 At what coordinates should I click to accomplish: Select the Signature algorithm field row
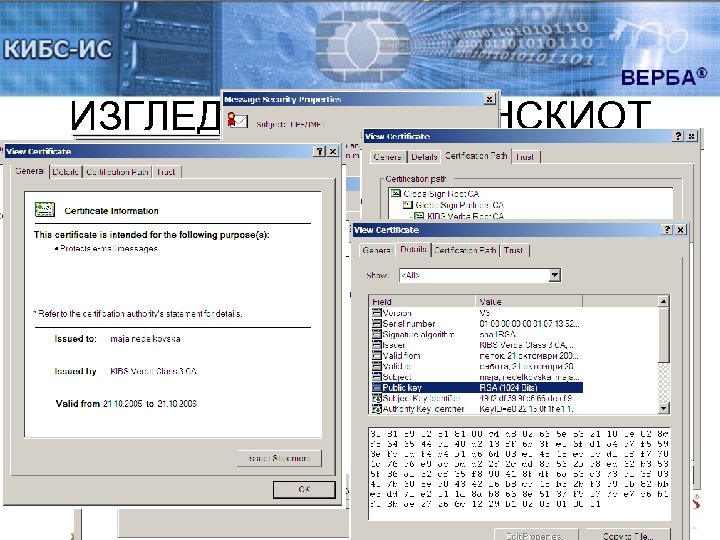pyautogui.click(x=477, y=334)
